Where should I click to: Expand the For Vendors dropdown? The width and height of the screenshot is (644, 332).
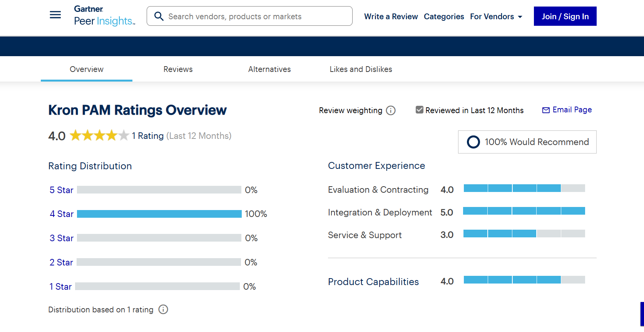496,17
